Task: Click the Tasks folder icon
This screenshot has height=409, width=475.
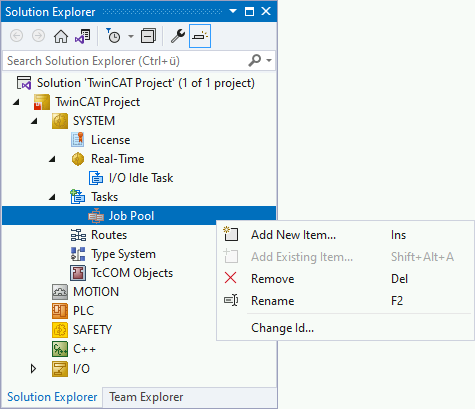Action: click(78, 197)
